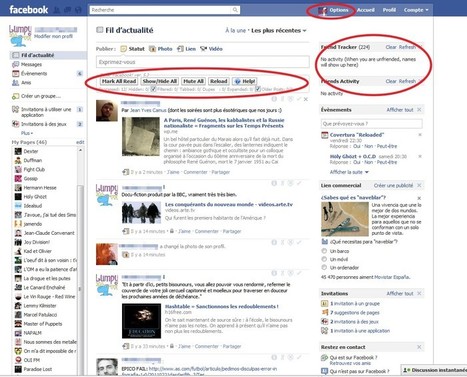Screen dimensions: 467x377
Task: Hide the first post with its X icon
Action: [306, 99]
